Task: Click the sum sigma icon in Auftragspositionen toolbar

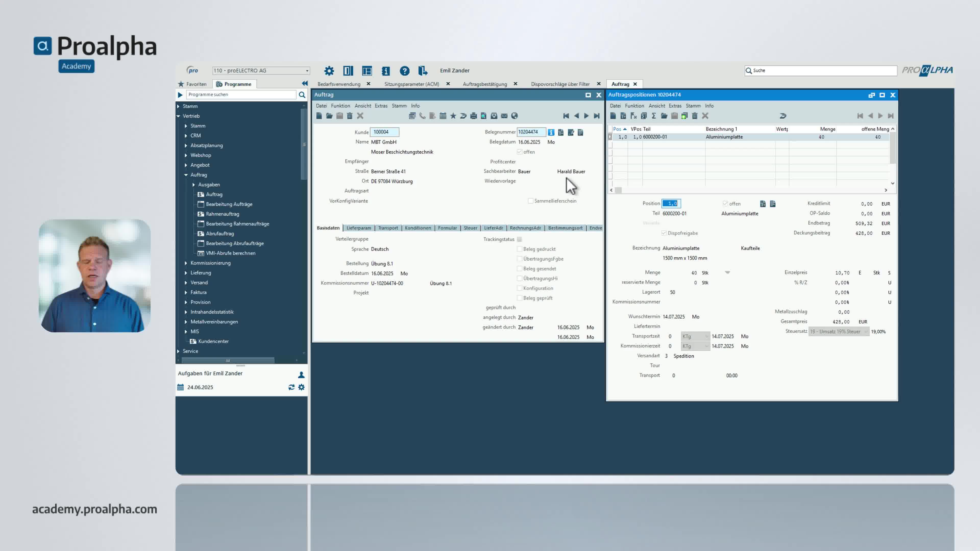Action: [654, 116]
